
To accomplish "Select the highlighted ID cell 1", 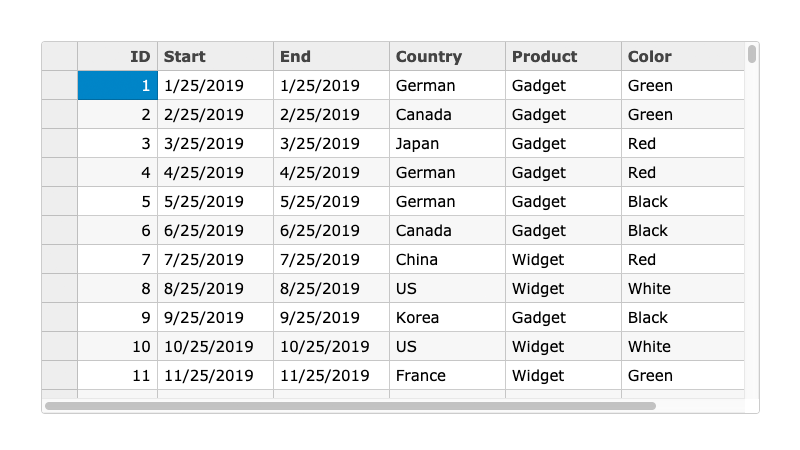I will pos(118,85).
